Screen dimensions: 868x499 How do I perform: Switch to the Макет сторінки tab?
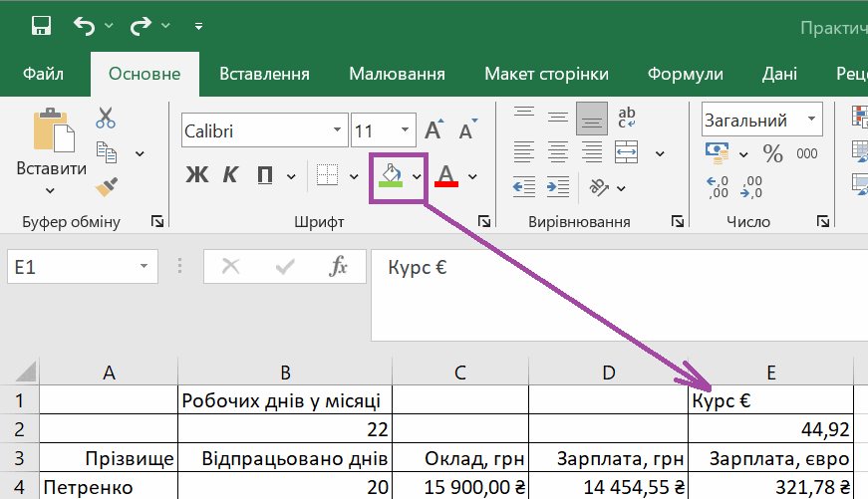[546, 74]
